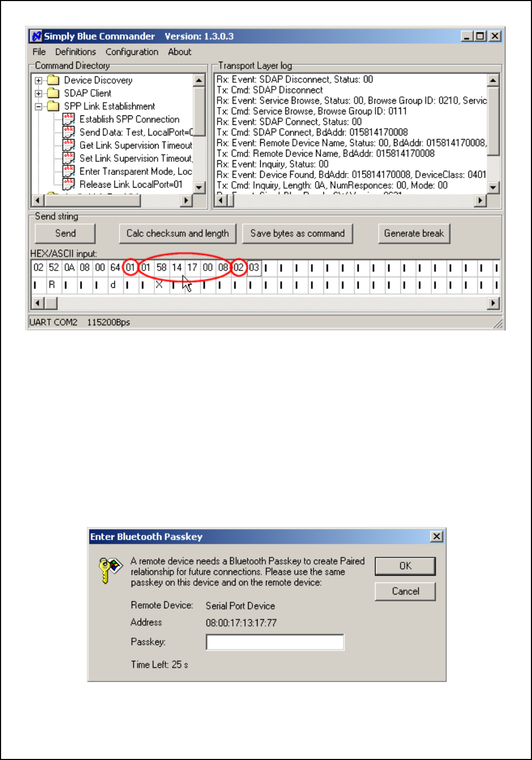
Task: Click the HEX cell containing 64
Action: click(115, 268)
